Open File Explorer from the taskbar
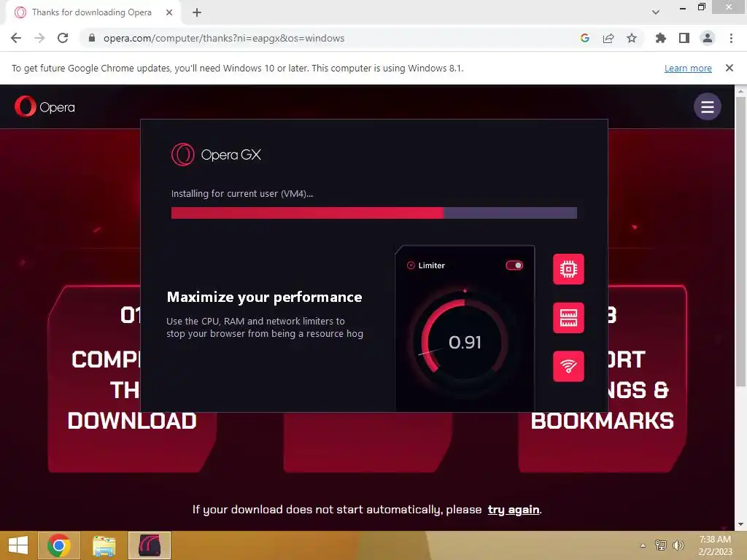Image resolution: width=747 pixels, height=560 pixels. tap(104, 545)
